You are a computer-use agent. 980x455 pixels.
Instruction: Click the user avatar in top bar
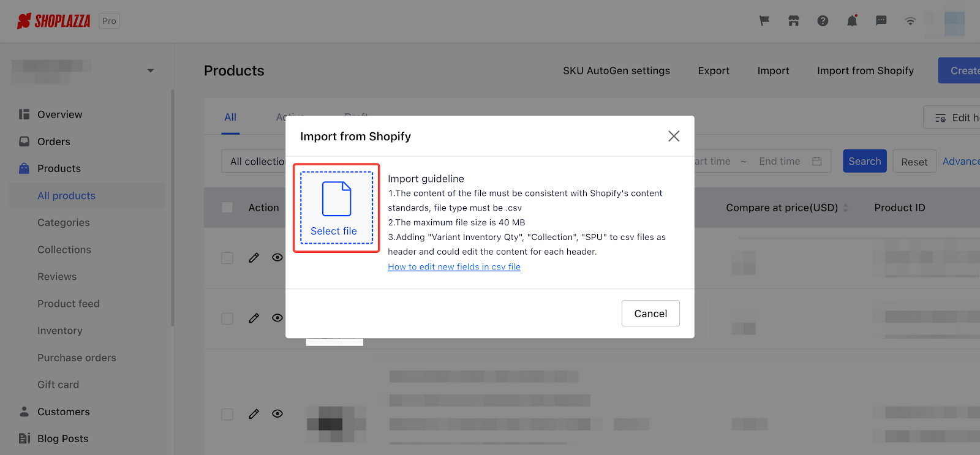tap(954, 23)
